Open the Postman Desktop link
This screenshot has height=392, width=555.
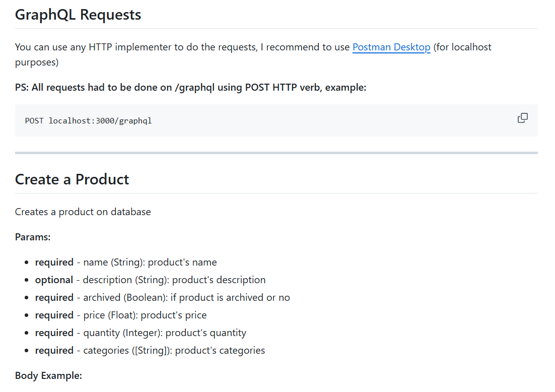click(x=391, y=47)
